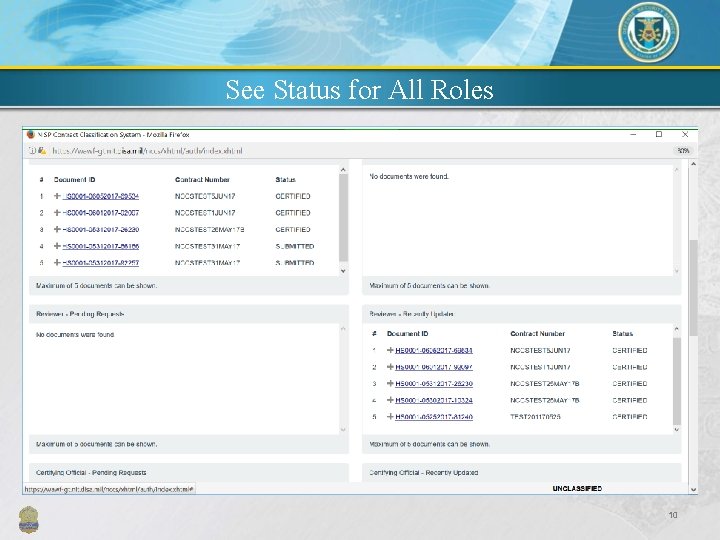Expand row 3 NCCSTEST26MAY17B plus icon in topmost table
Viewport: 720px width, 540px height.
pyautogui.click(x=57, y=229)
